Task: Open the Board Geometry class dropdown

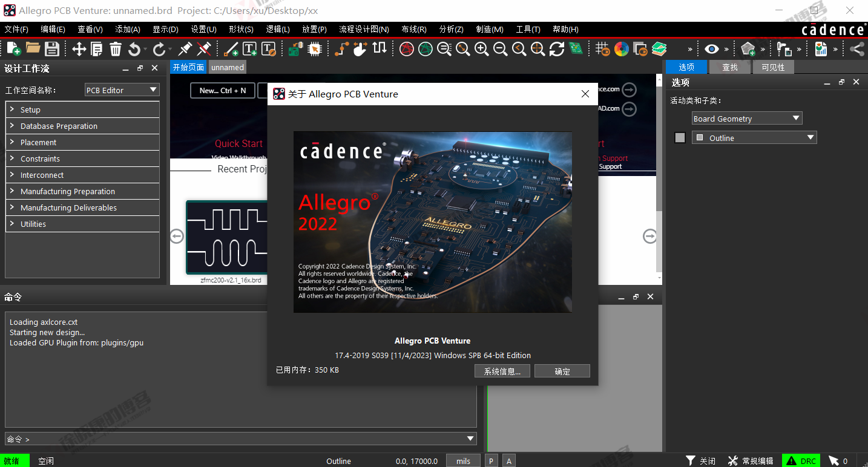Action: click(747, 119)
